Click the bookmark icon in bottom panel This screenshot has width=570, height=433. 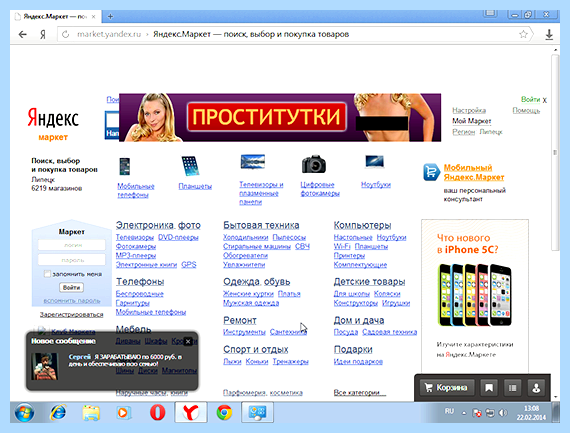[489, 388]
